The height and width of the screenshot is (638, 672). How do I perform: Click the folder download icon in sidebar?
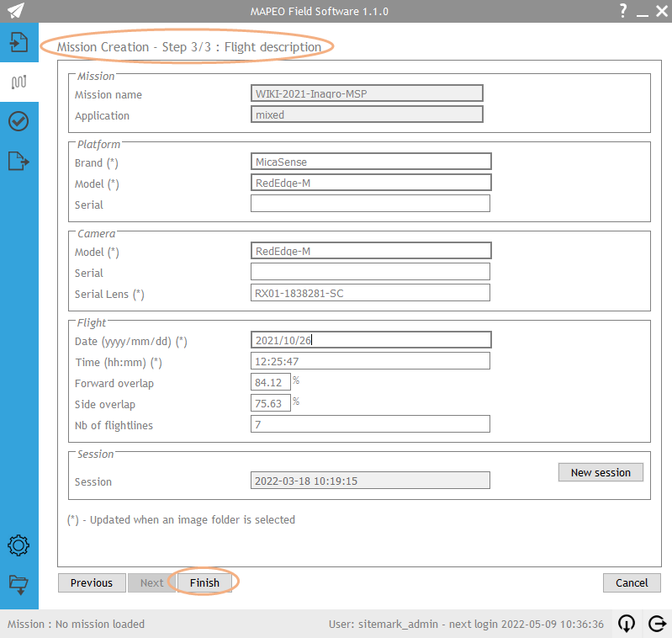(x=19, y=585)
